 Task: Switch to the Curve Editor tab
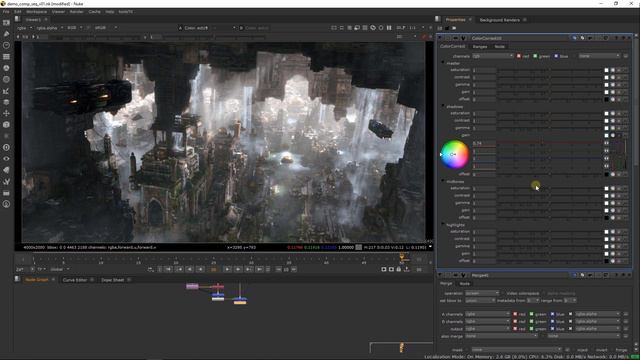click(x=75, y=280)
